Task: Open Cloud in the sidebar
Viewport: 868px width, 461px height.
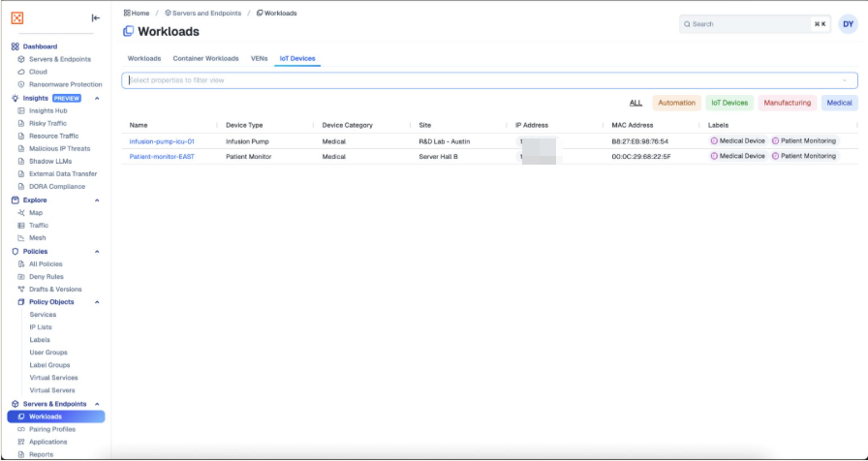Action: click(x=38, y=72)
